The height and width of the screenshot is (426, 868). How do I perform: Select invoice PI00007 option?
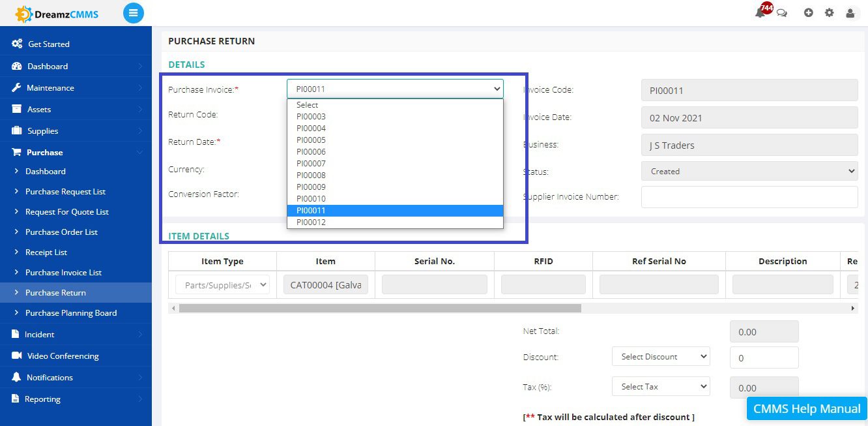point(395,163)
